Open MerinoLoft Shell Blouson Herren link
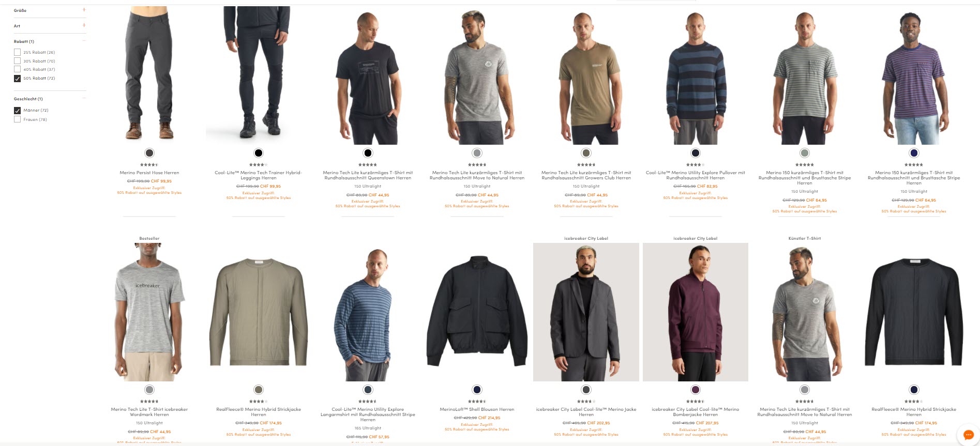This screenshot has width=980, height=446. 477,409
